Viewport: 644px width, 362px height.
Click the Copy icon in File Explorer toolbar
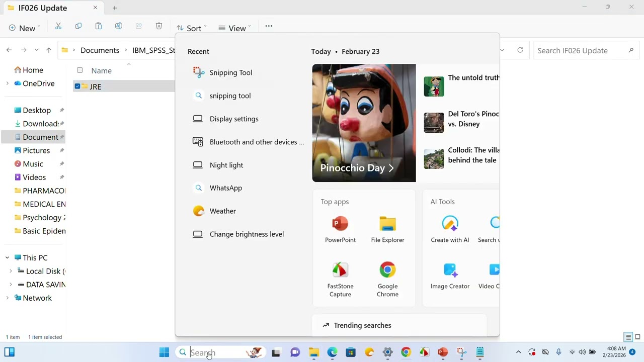(78, 27)
